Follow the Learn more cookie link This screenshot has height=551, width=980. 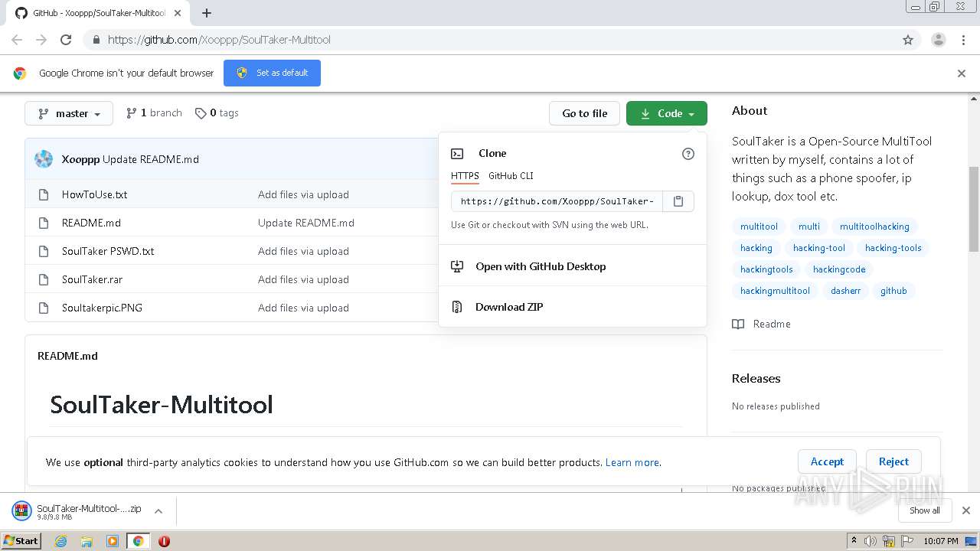(x=632, y=462)
